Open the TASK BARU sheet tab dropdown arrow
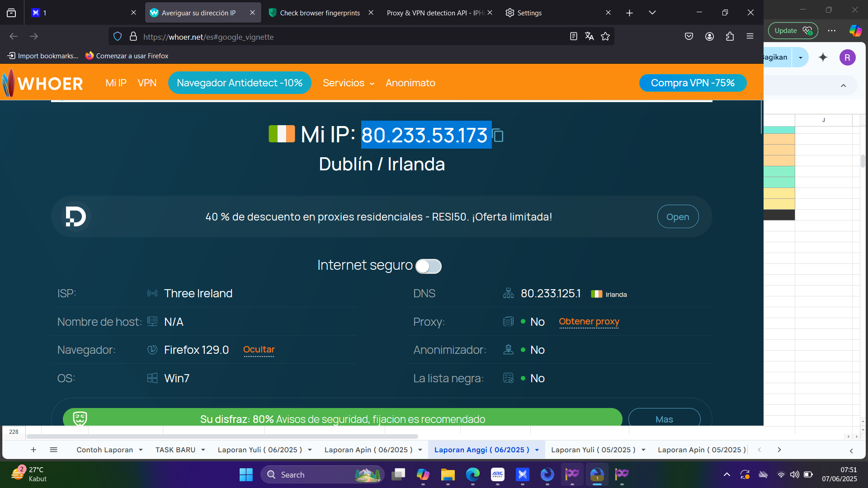This screenshot has width=868, height=488. click(203, 450)
